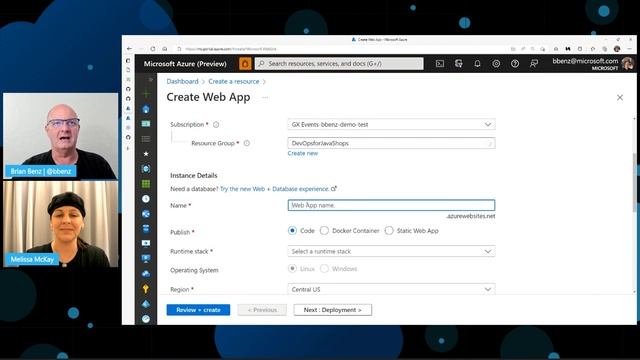The height and width of the screenshot is (360, 640).
Task: Click the form vertical scrollbar
Action: point(635,182)
